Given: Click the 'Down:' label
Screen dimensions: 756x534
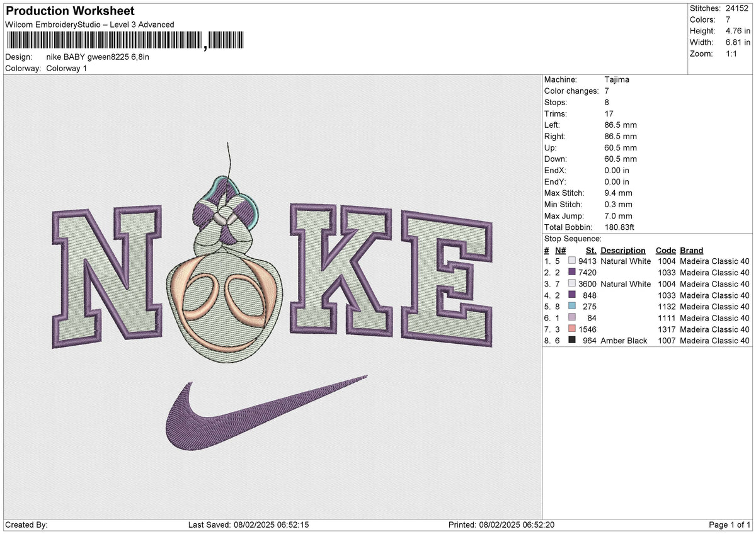Looking at the screenshot, I should [x=556, y=159].
